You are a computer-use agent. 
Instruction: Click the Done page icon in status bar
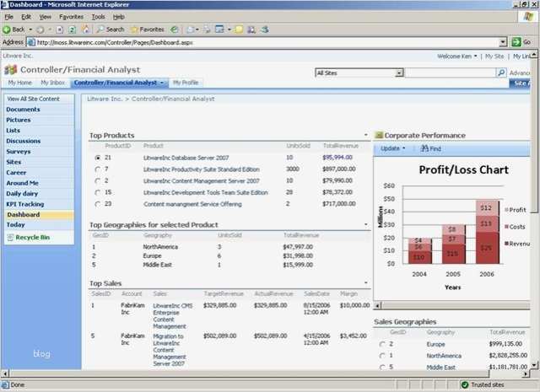click(x=4, y=384)
